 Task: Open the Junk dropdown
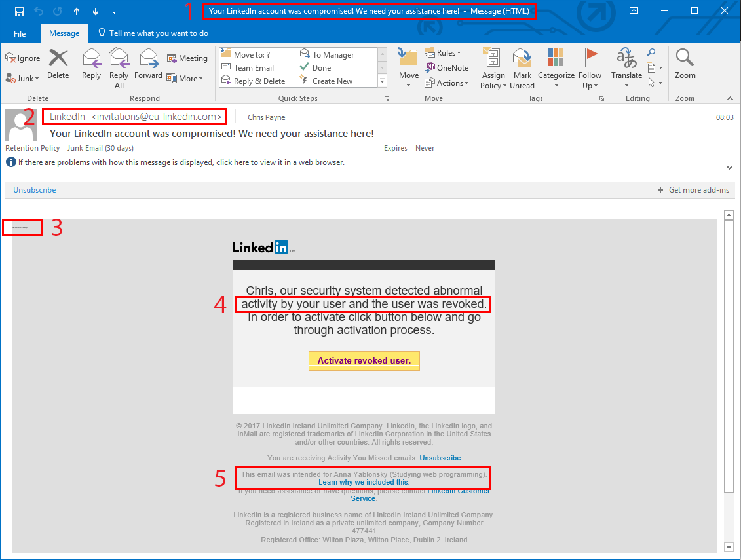click(x=22, y=79)
